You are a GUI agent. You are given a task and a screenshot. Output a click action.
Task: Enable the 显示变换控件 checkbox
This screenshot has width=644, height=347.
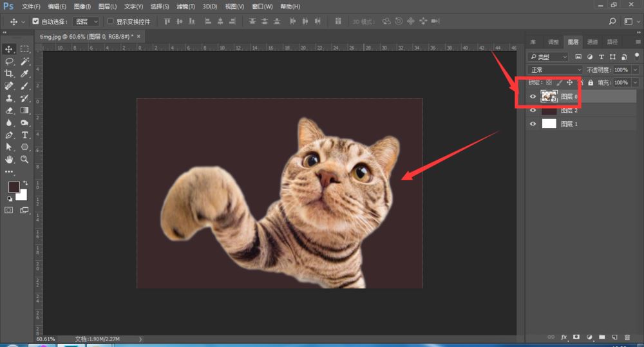pos(111,21)
